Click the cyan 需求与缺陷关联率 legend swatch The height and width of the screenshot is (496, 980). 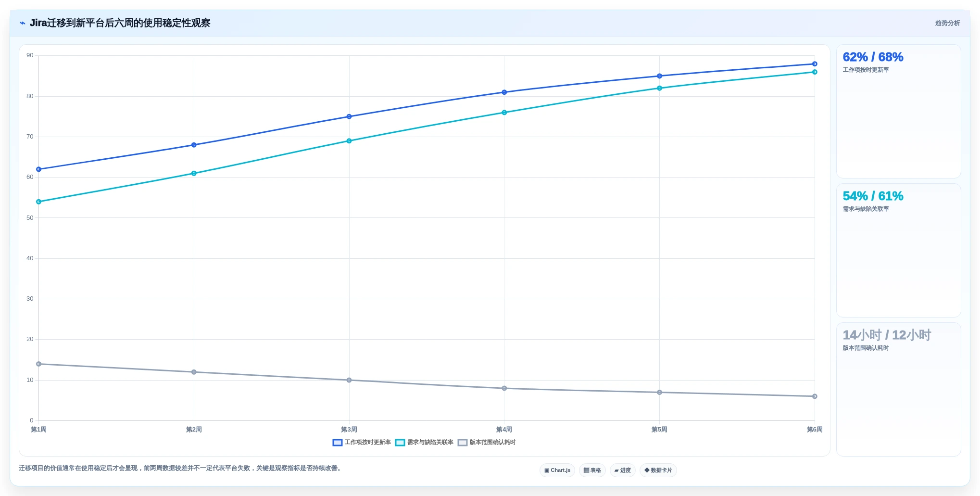click(400, 443)
